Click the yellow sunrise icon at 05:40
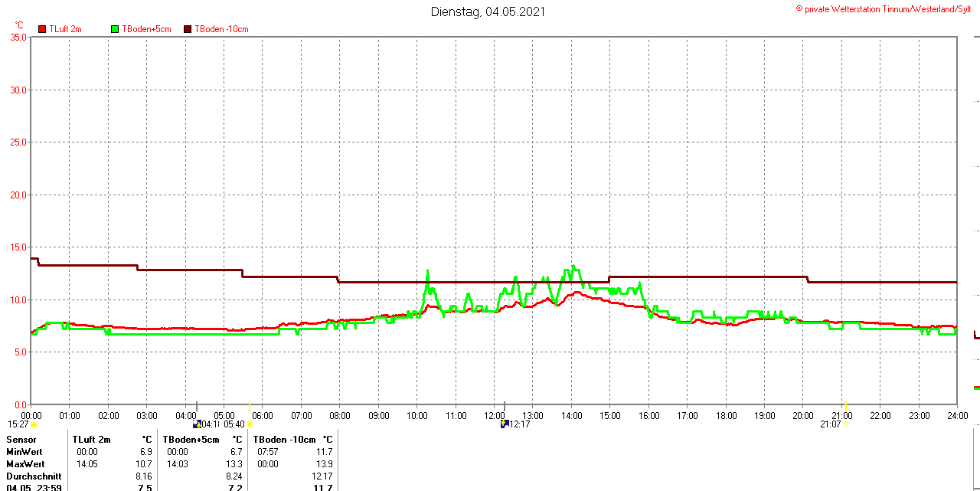980x491 pixels. [250, 424]
